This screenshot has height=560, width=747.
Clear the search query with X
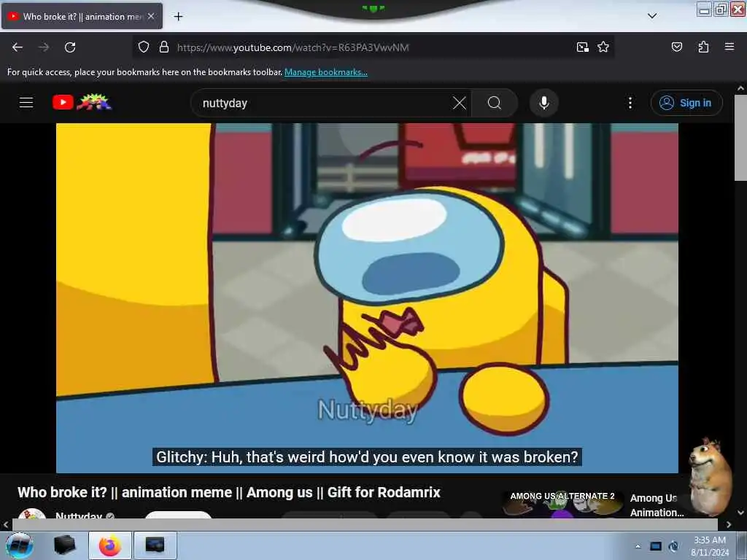460,103
